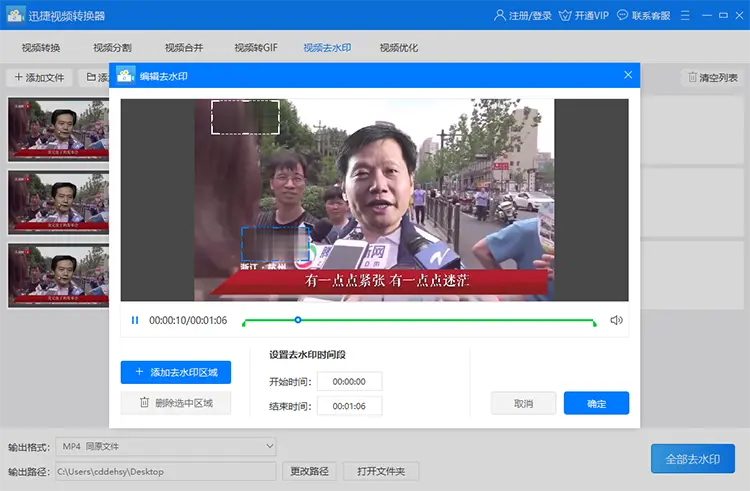
Task: Click the 清空列表 trash icon
Action: pyautogui.click(x=692, y=77)
